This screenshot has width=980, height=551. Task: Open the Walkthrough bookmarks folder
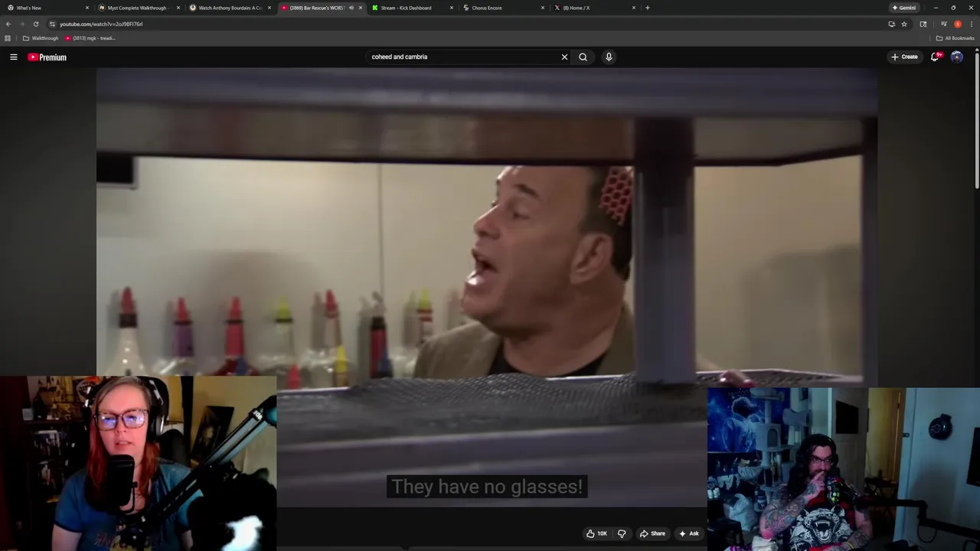coord(41,38)
